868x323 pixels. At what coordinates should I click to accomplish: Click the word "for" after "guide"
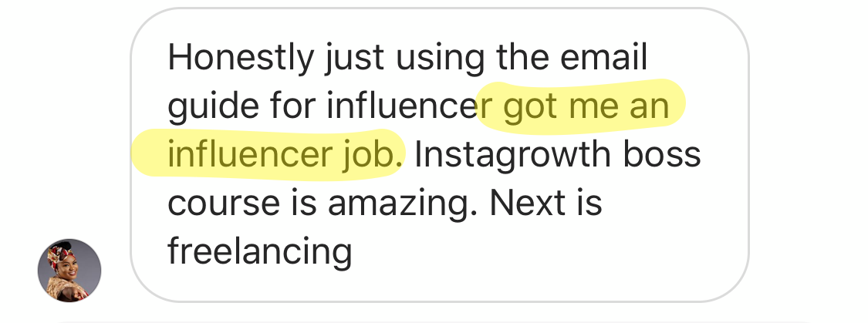[294, 106]
